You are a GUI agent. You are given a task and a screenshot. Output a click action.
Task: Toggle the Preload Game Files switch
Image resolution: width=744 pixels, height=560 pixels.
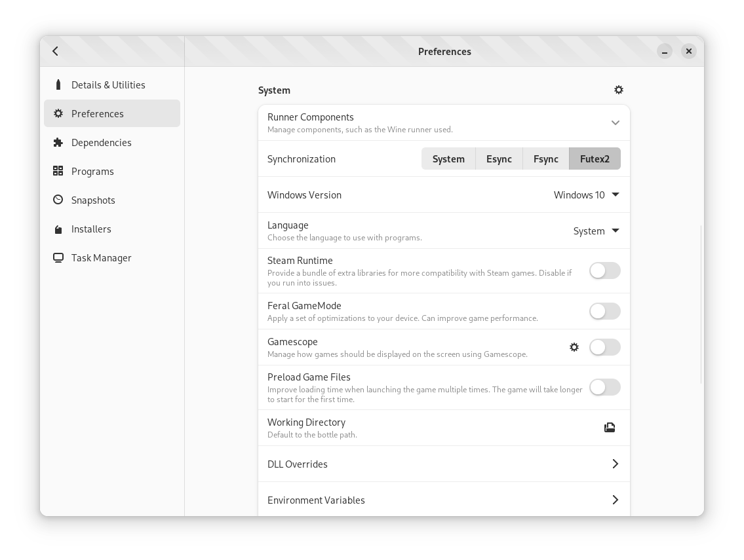604,387
